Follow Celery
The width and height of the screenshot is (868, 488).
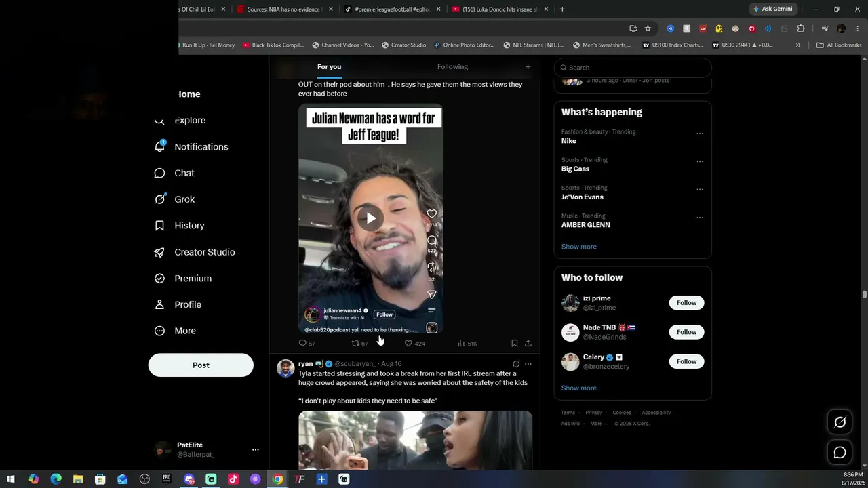(x=686, y=362)
